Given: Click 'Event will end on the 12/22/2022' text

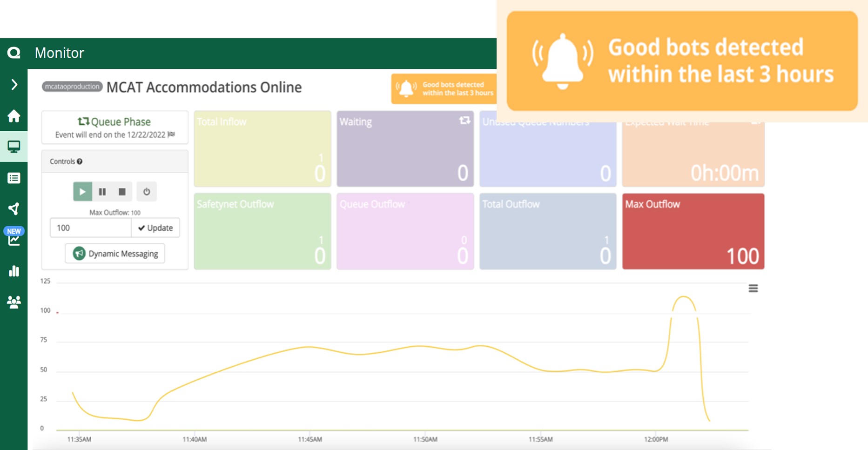Looking at the screenshot, I should tap(110, 134).
